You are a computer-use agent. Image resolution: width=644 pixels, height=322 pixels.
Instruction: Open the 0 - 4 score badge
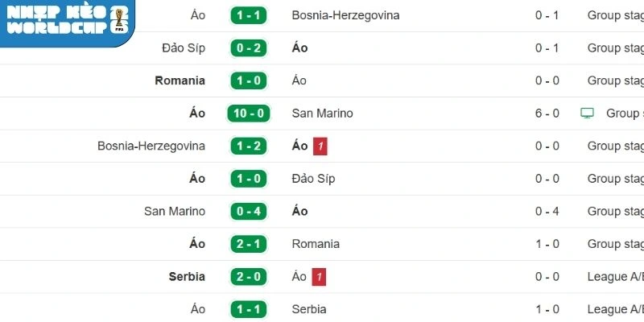pyautogui.click(x=249, y=212)
